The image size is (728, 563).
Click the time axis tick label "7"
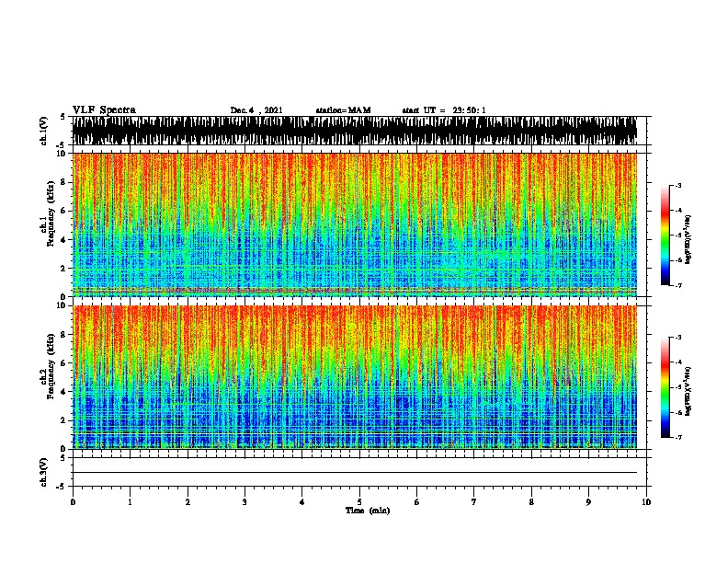click(x=474, y=502)
